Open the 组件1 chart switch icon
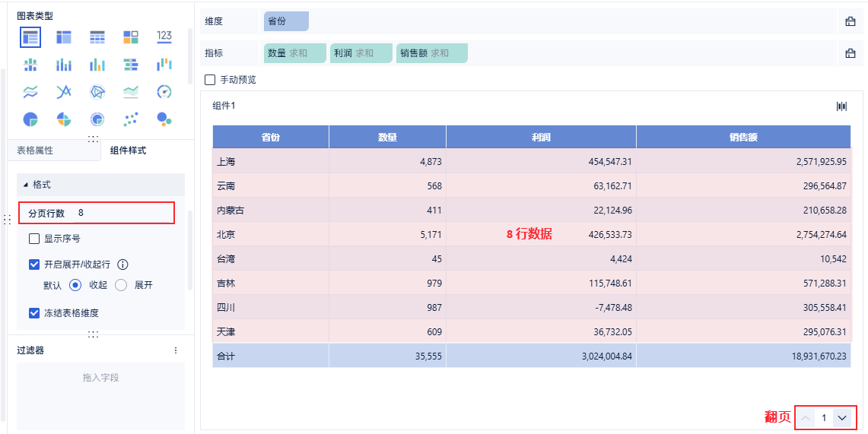This screenshot has height=434, width=868. (x=841, y=106)
